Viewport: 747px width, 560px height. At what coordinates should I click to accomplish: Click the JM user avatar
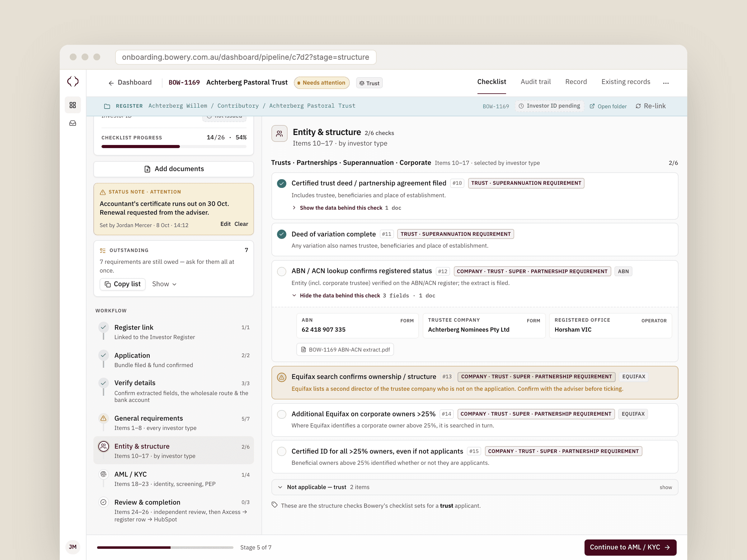[73, 547]
